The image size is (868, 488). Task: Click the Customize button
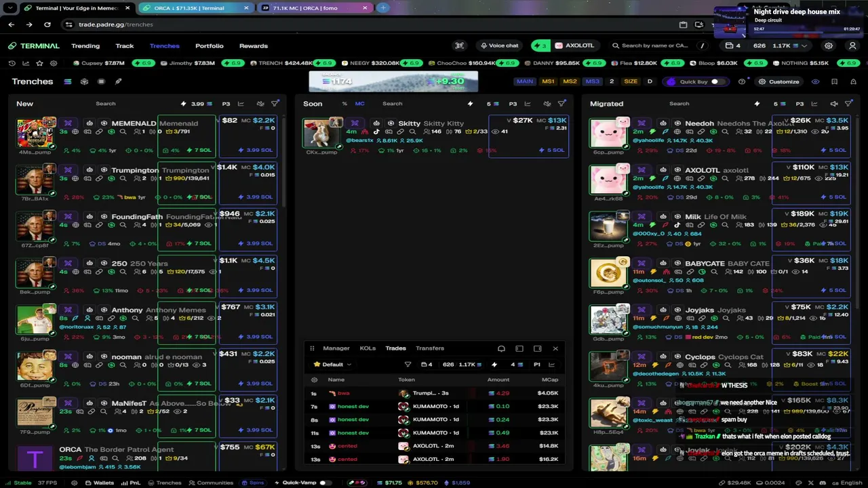pyautogui.click(x=779, y=81)
